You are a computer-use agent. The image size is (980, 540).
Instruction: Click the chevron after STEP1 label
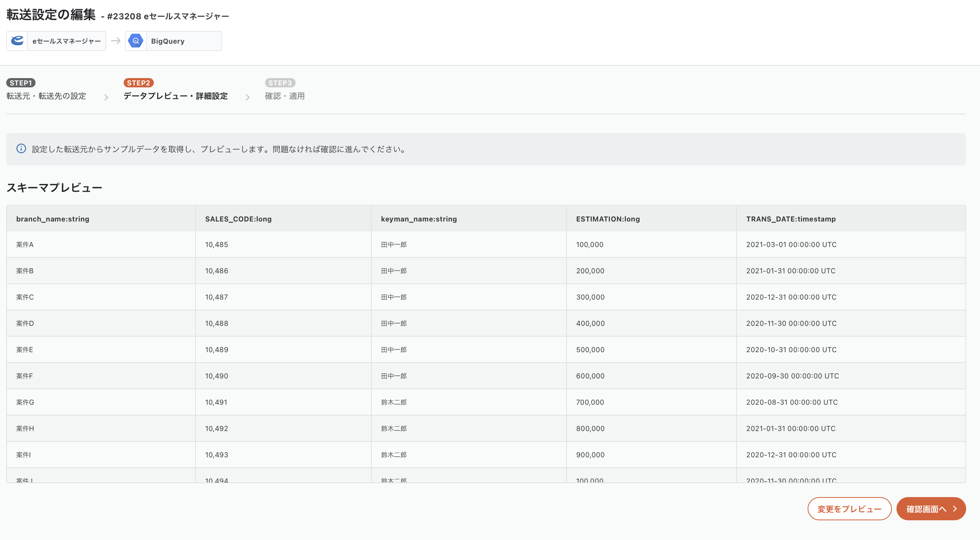106,97
